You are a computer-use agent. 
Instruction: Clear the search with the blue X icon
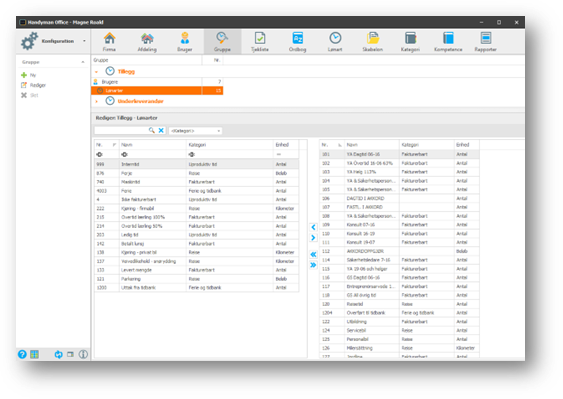pyautogui.click(x=161, y=130)
